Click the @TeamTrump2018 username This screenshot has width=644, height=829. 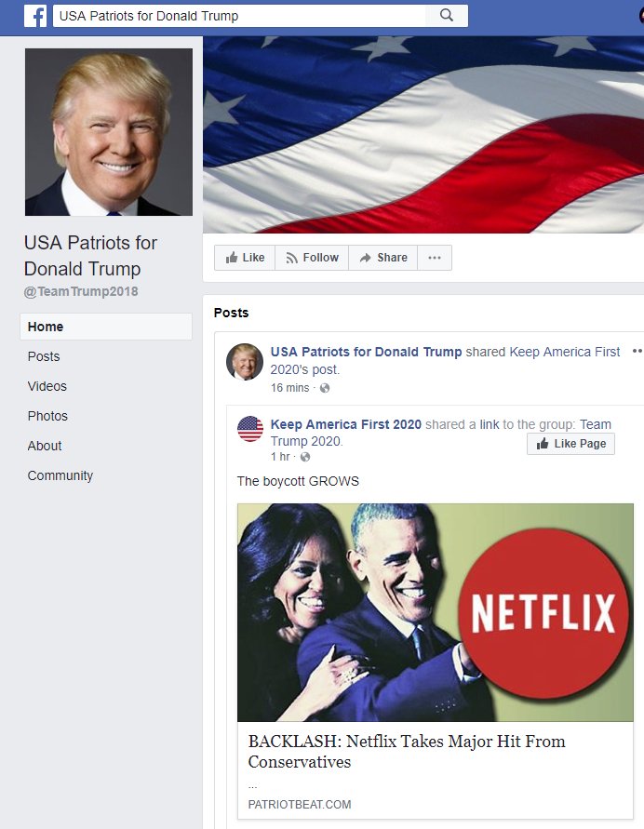(x=81, y=291)
